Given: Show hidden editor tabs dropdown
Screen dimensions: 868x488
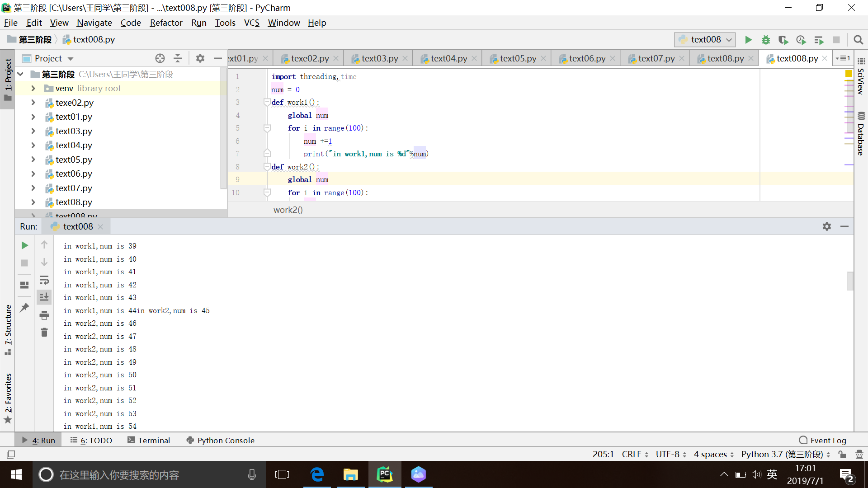Looking at the screenshot, I should click(x=843, y=58).
